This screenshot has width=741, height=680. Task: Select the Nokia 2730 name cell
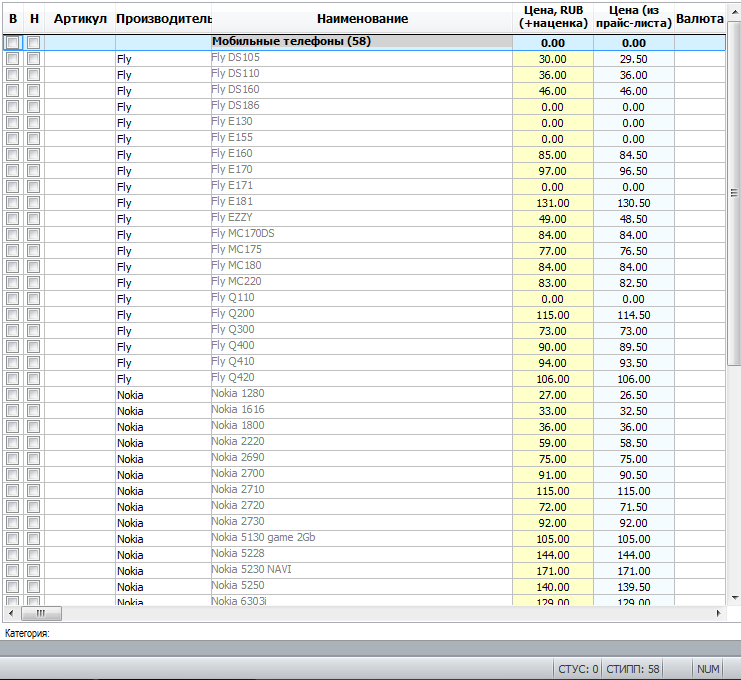point(362,523)
